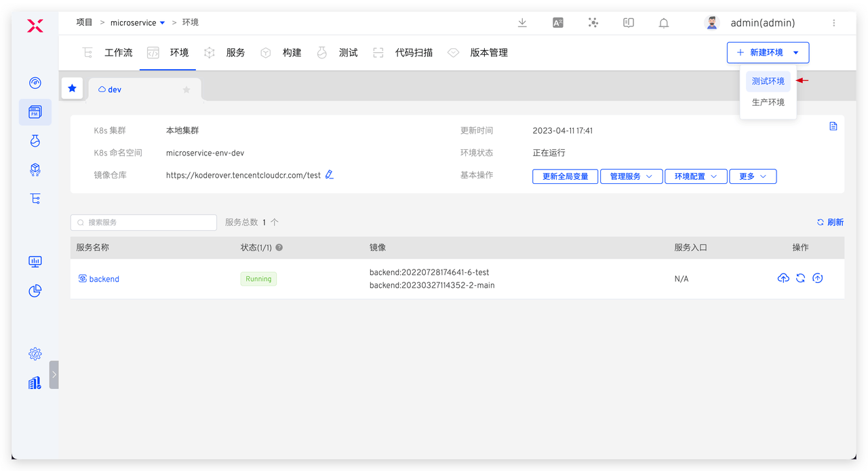
Task: Edit the 镜像仓库 URL with the pencil icon
Action: coord(330,174)
